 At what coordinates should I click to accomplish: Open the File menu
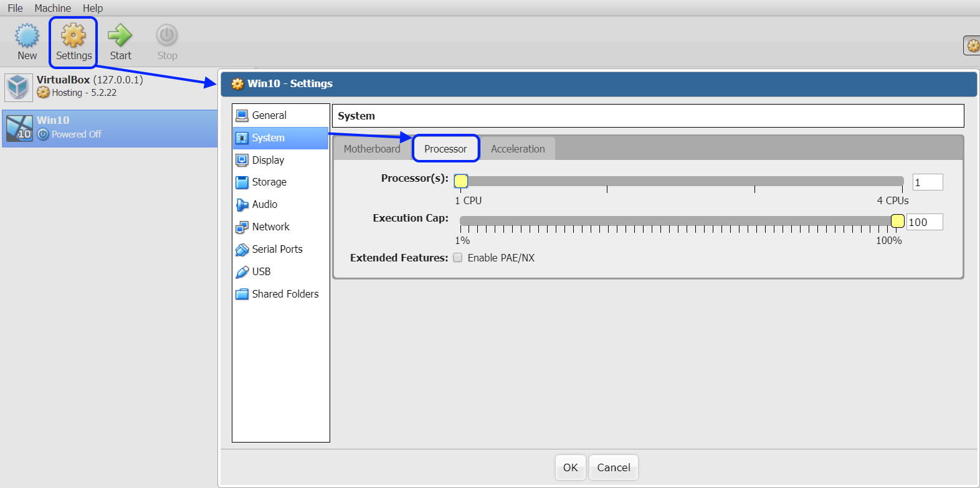15,8
